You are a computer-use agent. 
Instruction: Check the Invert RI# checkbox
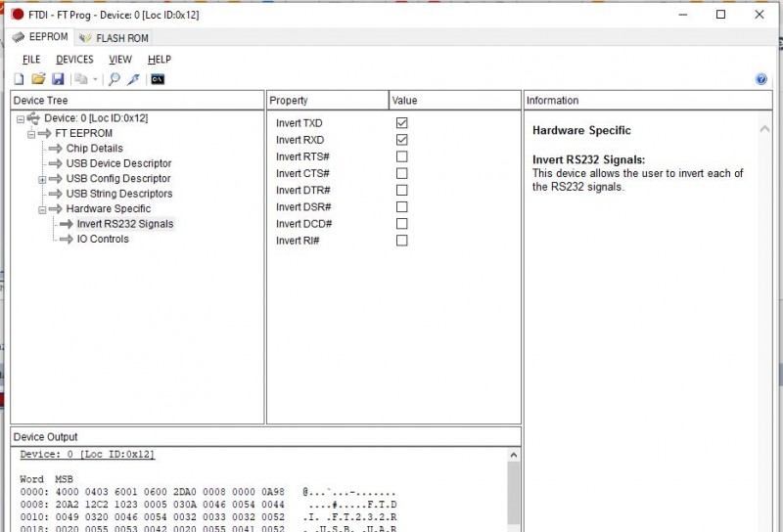[402, 241]
